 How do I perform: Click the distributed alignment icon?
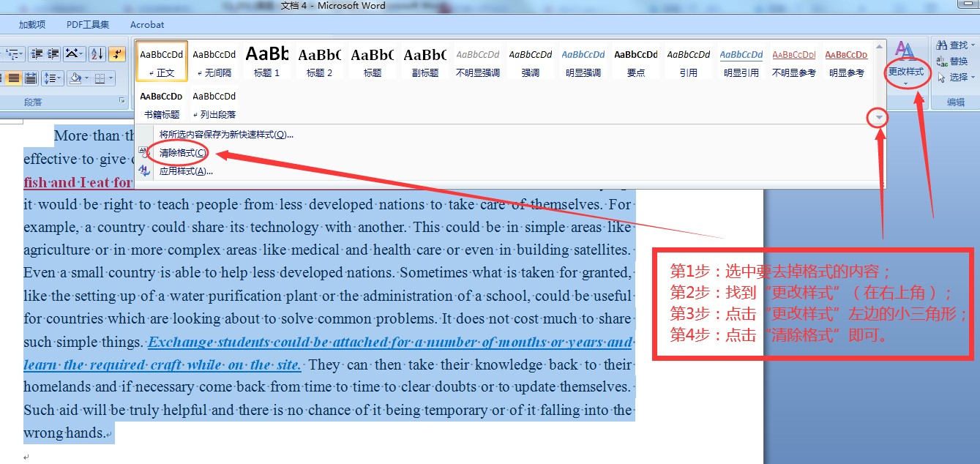pos(31,78)
